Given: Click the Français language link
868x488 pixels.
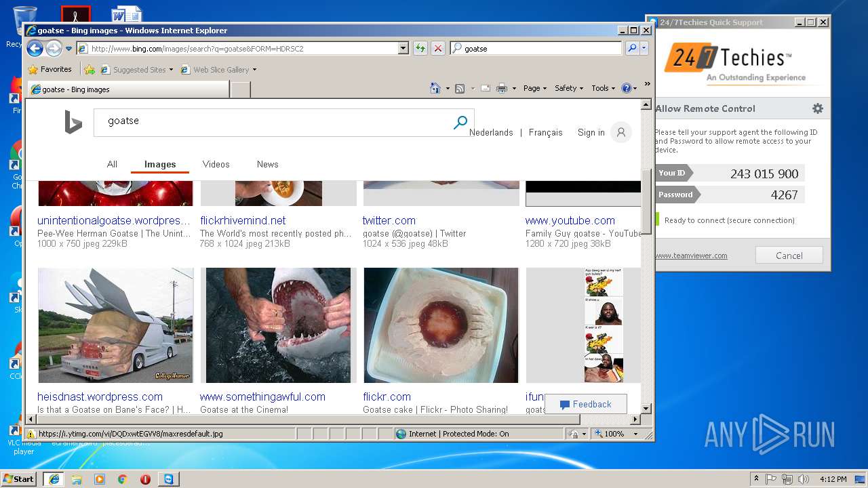Looking at the screenshot, I should (546, 132).
